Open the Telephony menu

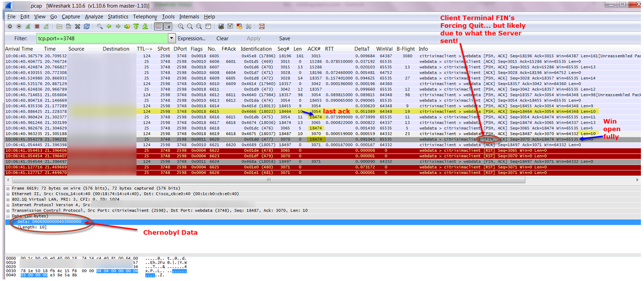click(145, 16)
